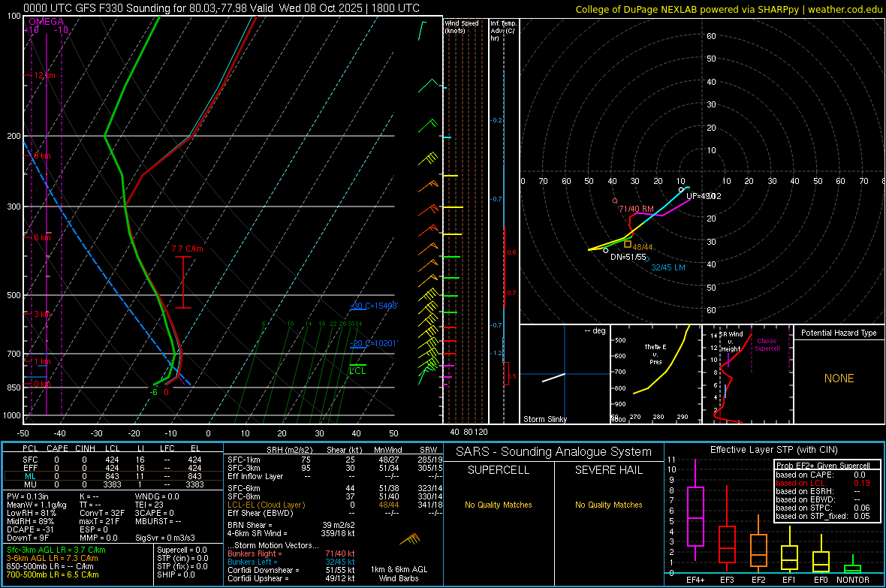886x588 pixels.
Task: Click the NONE hazard type text
Action: point(839,378)
